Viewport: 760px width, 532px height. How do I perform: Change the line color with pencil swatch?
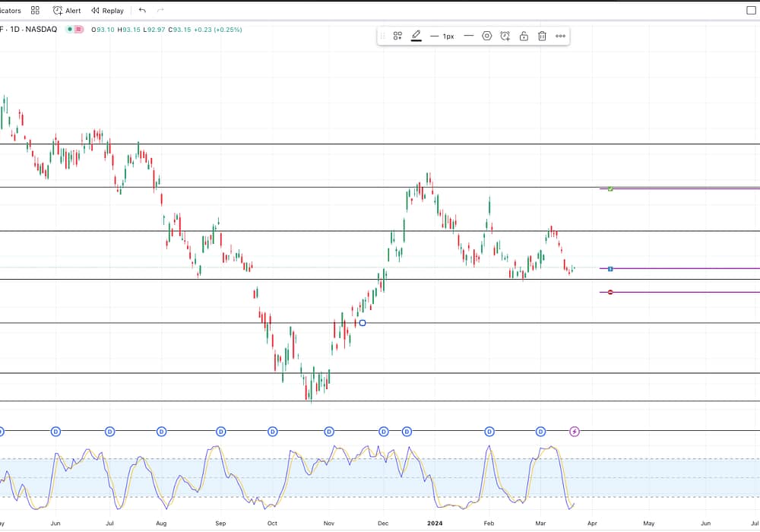click(416, 36)
